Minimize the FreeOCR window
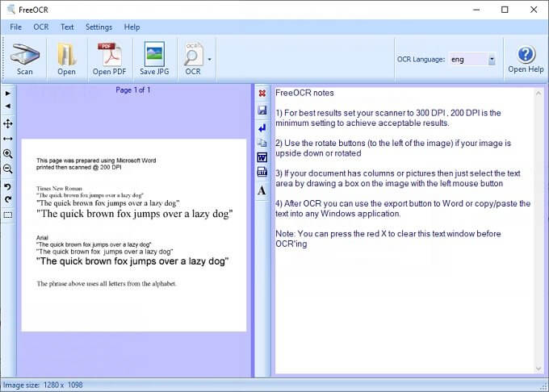Screen dimensions: 549x392 pyautogui.click(x=476, y=10)
